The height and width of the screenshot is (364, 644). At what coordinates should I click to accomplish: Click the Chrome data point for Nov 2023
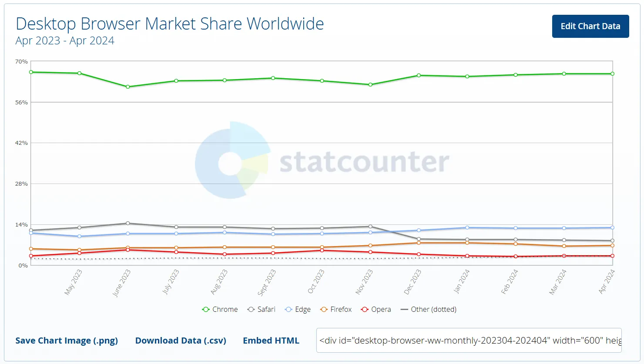370,85
